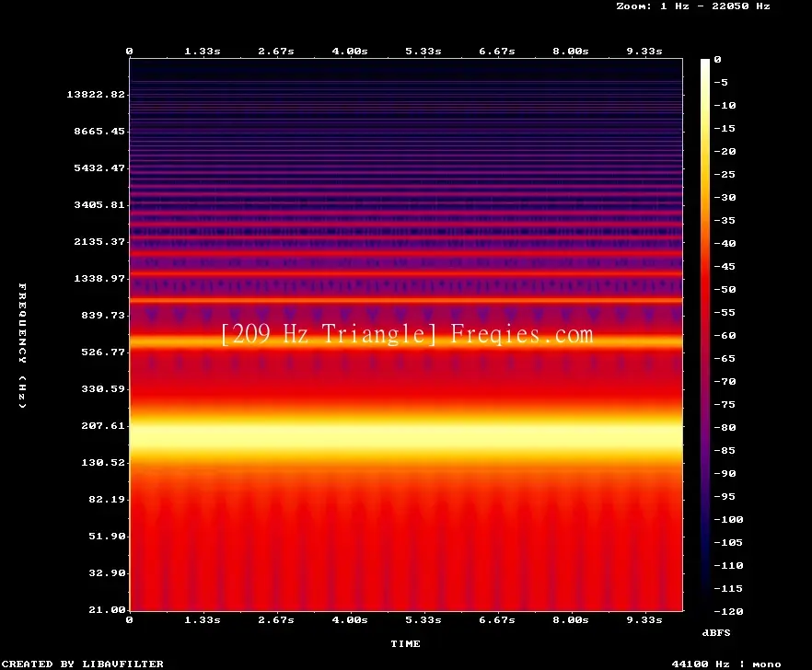Click the -90 value on dBFS scale
The height and width of the screenshot is (670, 812).
pos(725,473)
